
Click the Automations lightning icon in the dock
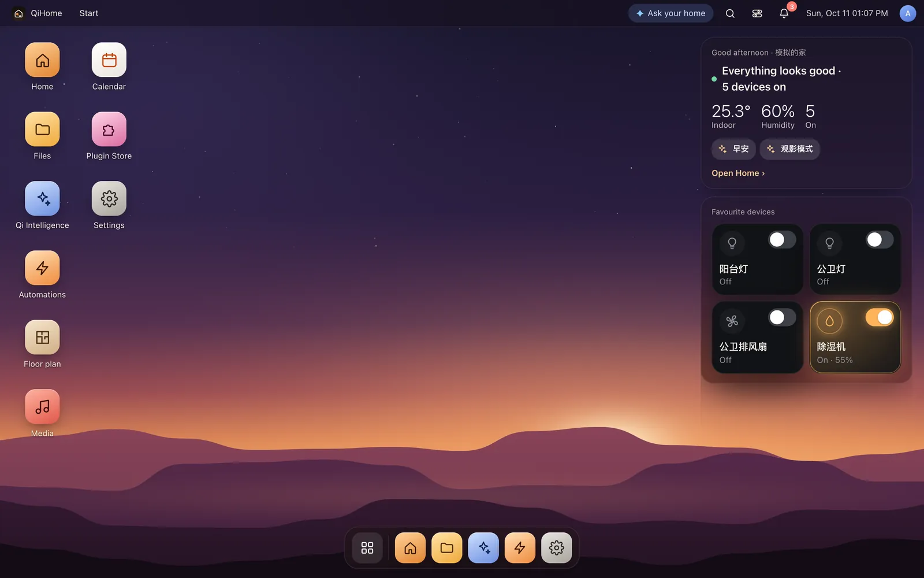pos(520,548)
